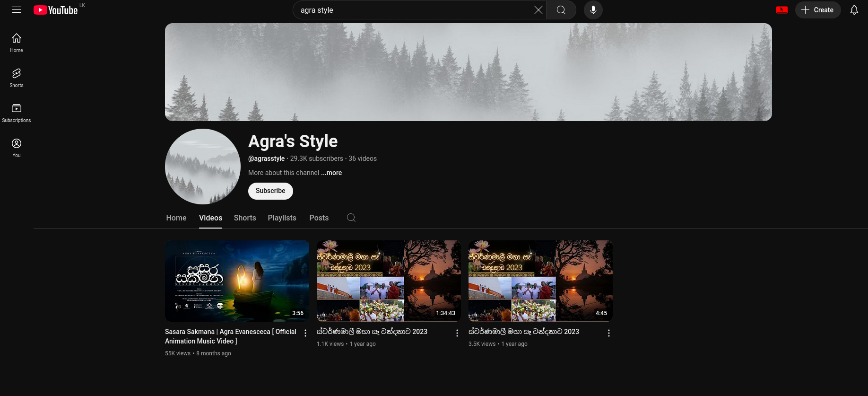
Task: Expand channel description with '...more'
Action: point(331,173)
